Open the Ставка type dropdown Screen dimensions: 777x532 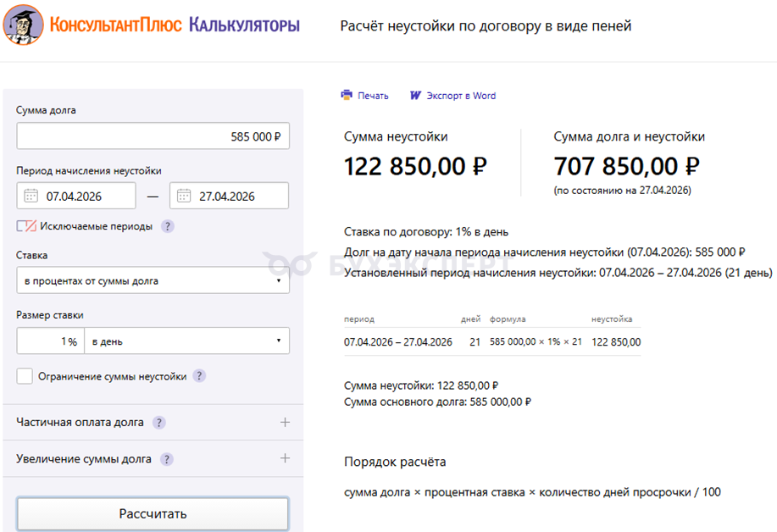pos(153,280)
